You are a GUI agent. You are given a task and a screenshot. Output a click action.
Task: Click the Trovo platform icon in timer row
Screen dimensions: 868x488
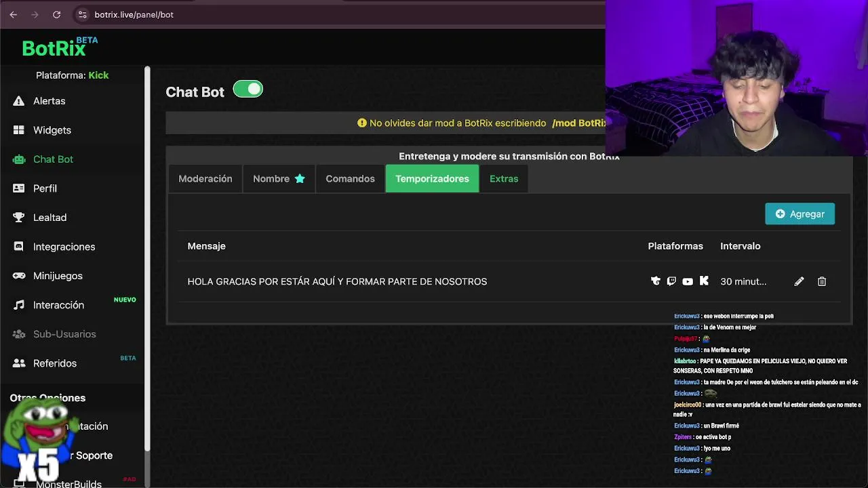tap(655, 281)
